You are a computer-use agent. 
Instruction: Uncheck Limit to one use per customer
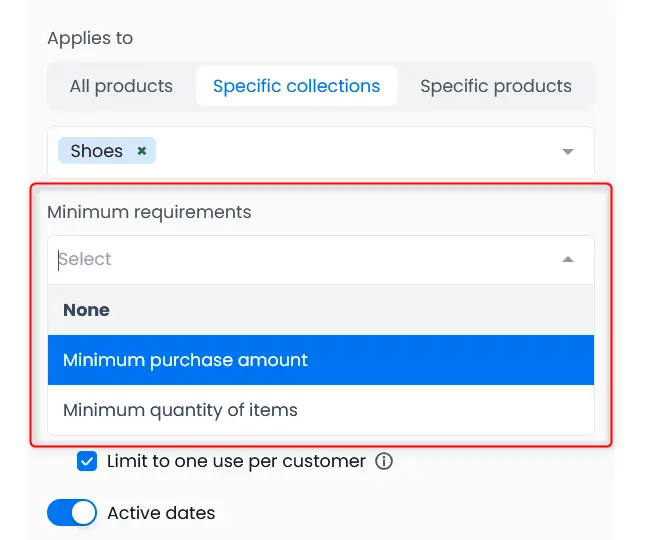[x=87, y=462]
